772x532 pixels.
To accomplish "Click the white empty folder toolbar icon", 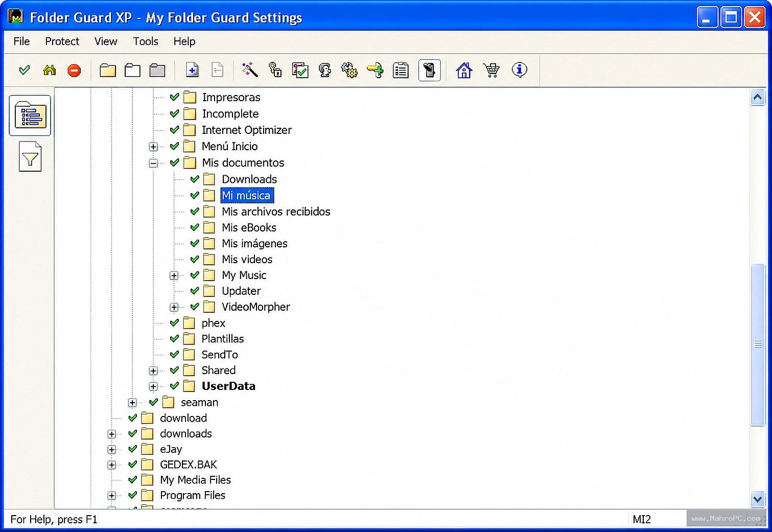I will tap(132, 70).
